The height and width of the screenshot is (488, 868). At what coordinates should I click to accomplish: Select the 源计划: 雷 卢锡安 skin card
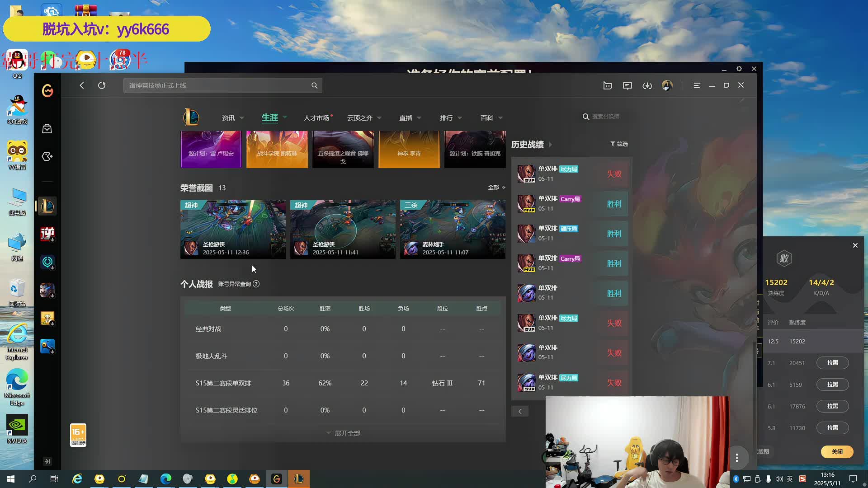[x=211, y=150]
